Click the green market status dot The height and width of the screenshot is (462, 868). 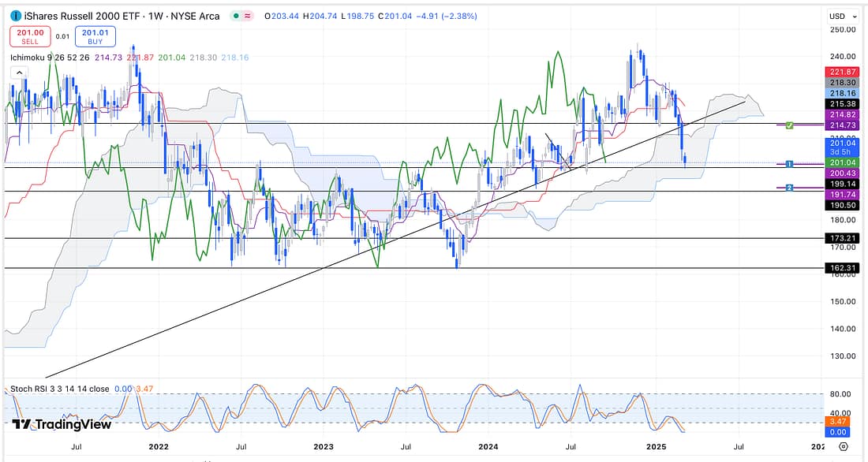click(x=238, y=16)
